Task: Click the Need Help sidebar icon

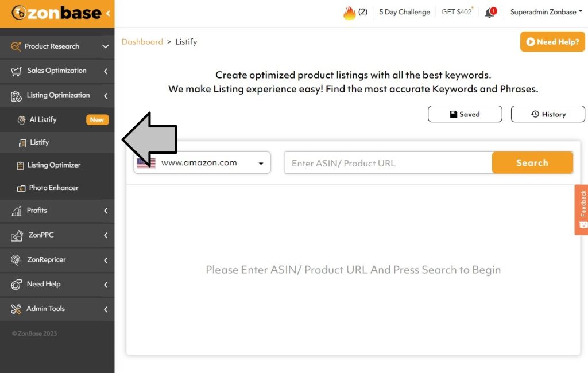Action: 16,285
